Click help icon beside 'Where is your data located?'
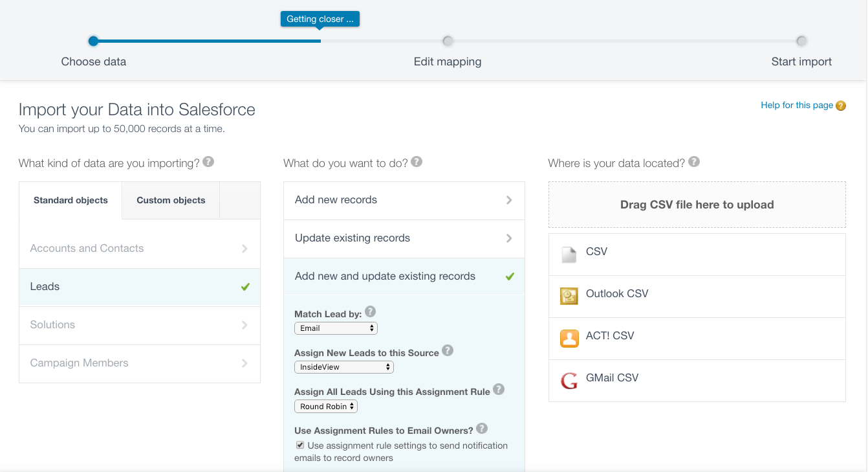 [694, 162]
